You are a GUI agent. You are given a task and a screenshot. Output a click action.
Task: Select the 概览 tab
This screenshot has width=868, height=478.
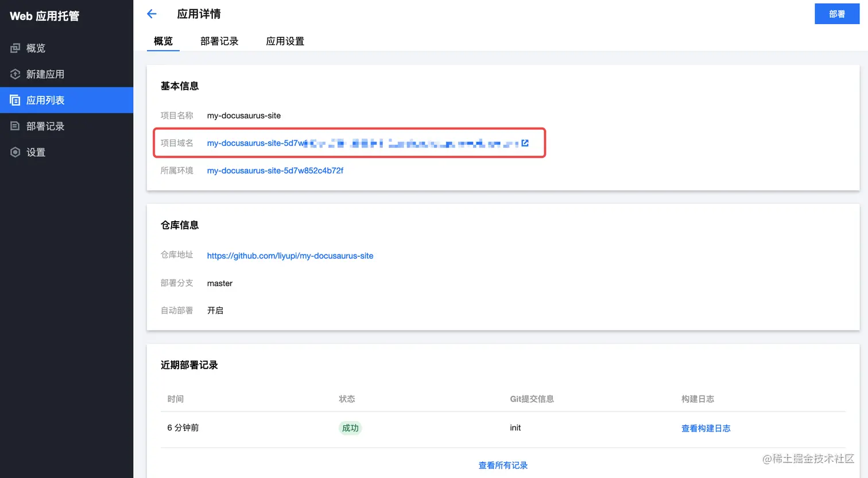pyautogui.click(x=163, y=41)
